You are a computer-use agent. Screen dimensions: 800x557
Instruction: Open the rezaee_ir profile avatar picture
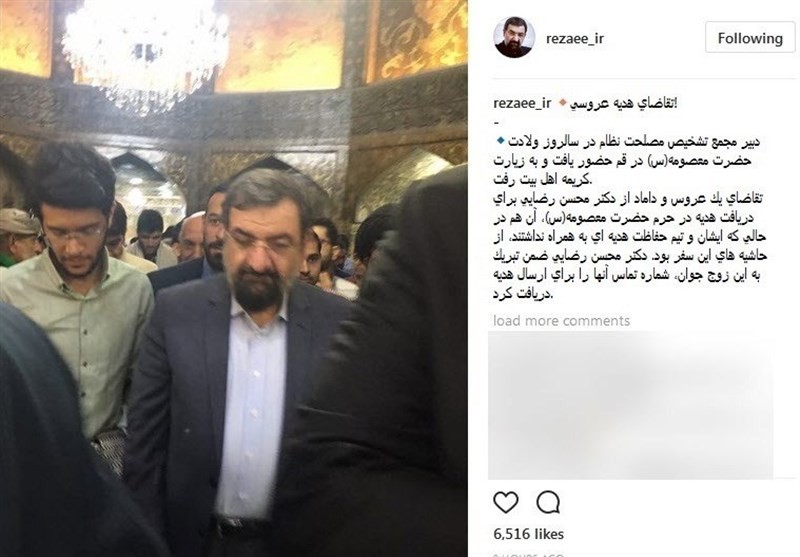(x=514, y=37)
